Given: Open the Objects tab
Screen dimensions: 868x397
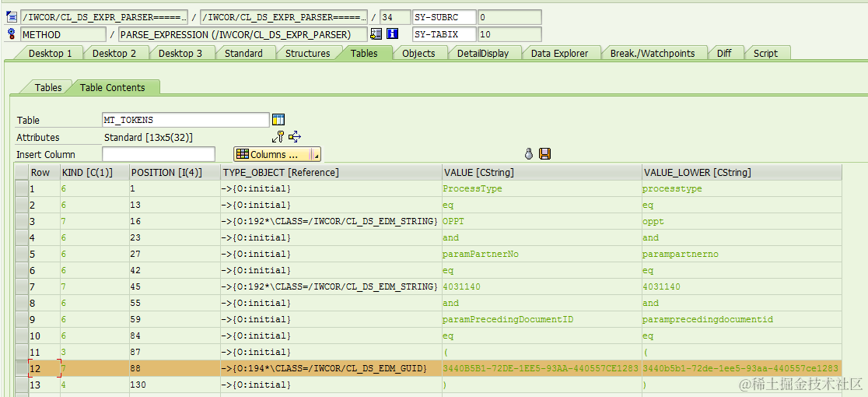Looking at the screenshot, I should click(x=418, y=53).
